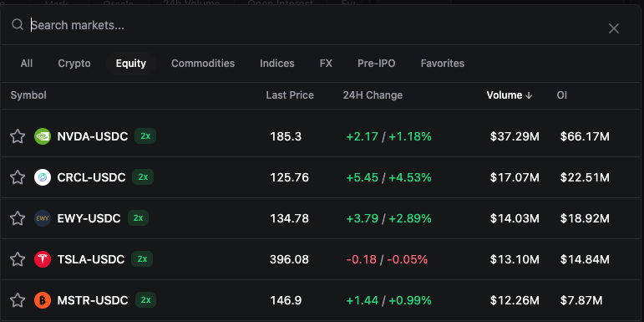
Task: Sort by the Last Price column
Action: tap(290, 95)
